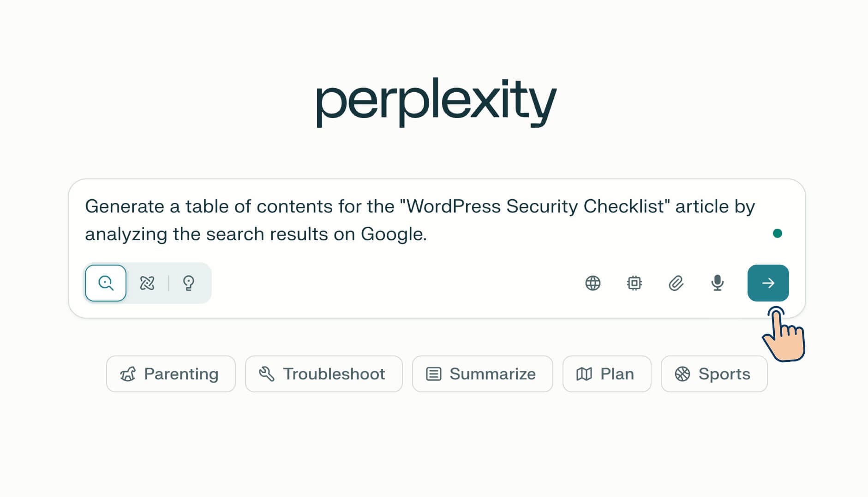Attach a file with the paperclip icon
The image size is (868, 497).
pyautogui.click(x=675, y=283)
